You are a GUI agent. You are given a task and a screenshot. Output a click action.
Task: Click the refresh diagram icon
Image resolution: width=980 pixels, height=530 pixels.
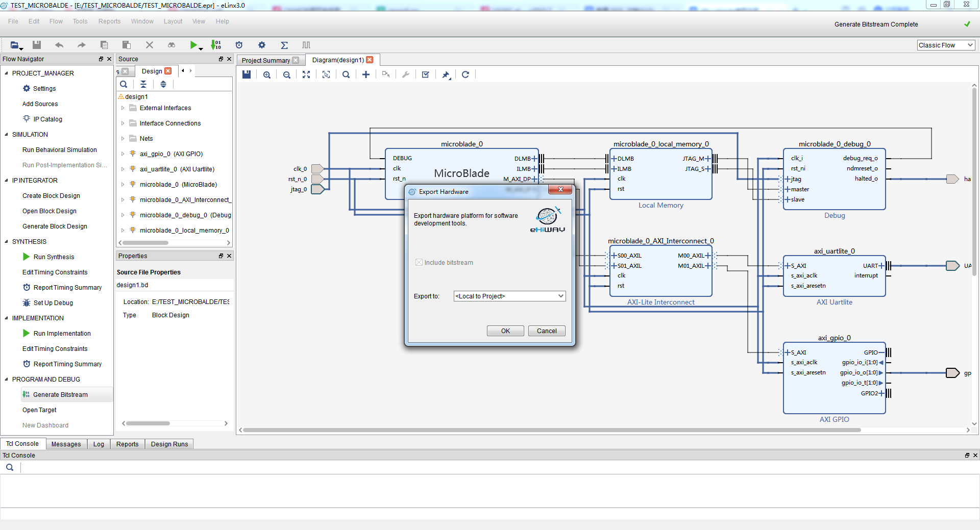click(465, 74)
